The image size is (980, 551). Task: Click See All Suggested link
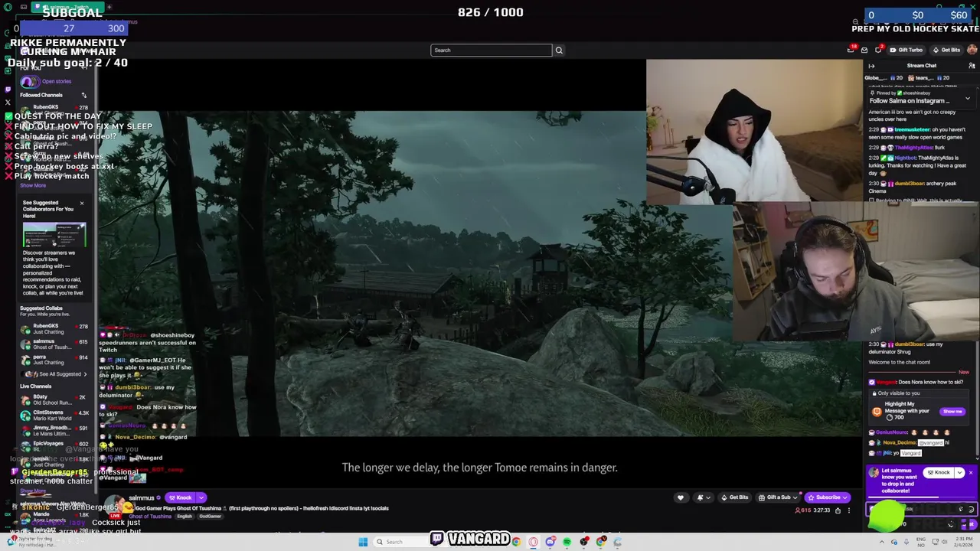(61, 374)
